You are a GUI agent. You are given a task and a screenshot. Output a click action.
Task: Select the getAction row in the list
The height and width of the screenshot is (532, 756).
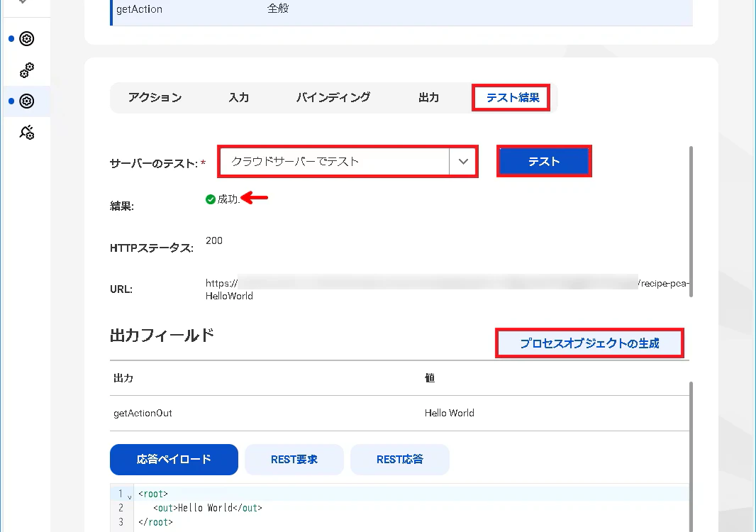(401, 10)
